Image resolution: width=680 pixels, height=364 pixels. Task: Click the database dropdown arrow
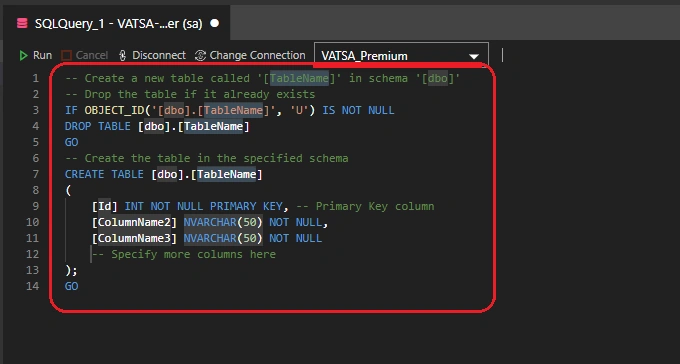[474, 56]
